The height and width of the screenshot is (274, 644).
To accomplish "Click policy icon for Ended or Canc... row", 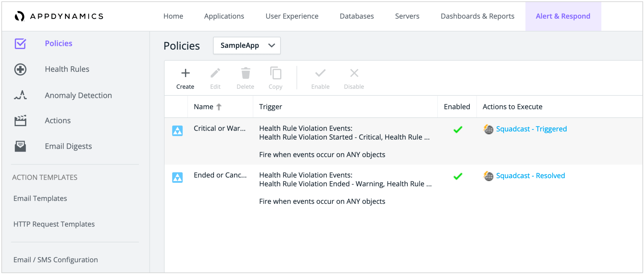I will click(x=177, y=177).
